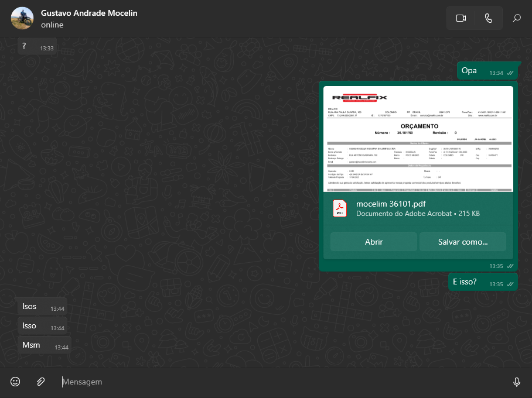
Task: Start a voice call with Gustavo
Action: [489, 18]
